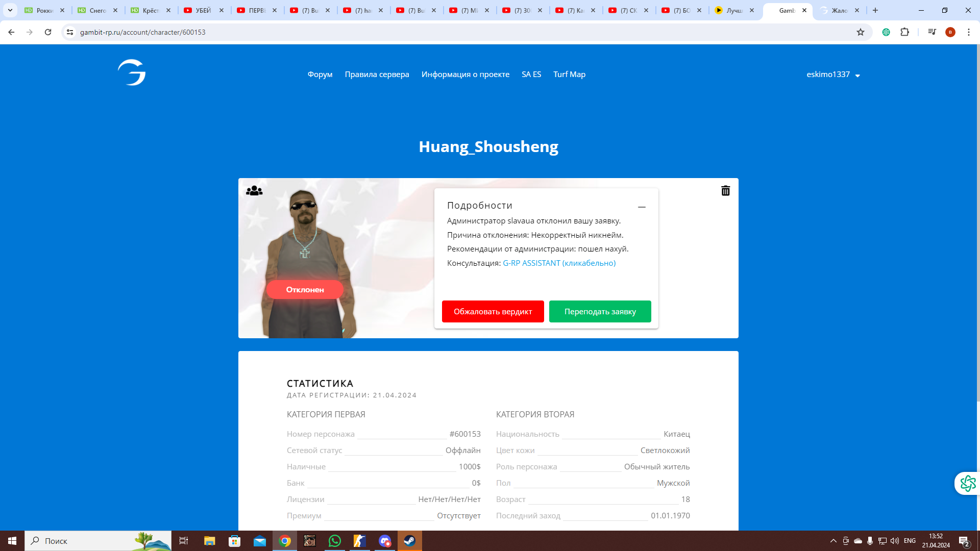
Task: Open browser extensions puzzle icon
Action: click(x=904, y=32)
